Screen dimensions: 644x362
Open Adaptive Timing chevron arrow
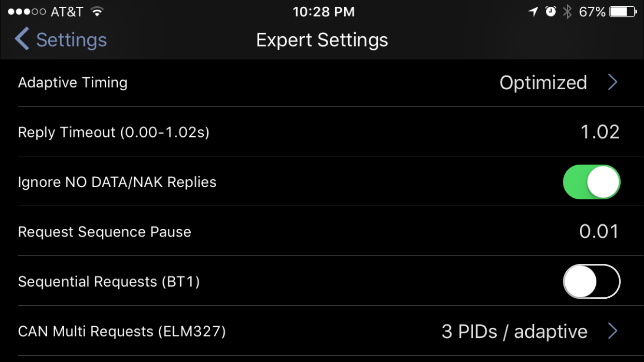pyautogui.click(x=613, y=83)
